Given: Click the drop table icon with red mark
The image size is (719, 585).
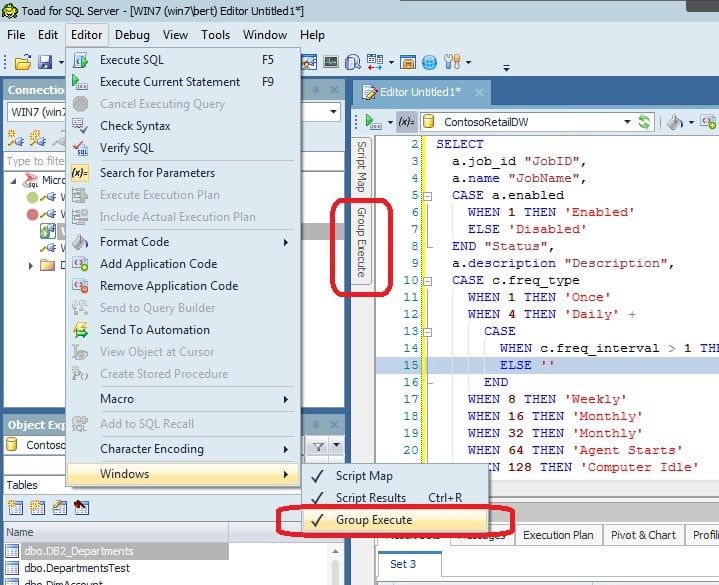Looking at the screenshot, I should click(81, 508).
